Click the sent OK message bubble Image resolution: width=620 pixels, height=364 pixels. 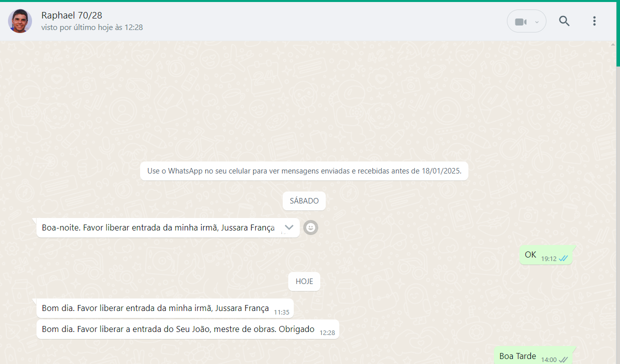(x=531, y=255)
